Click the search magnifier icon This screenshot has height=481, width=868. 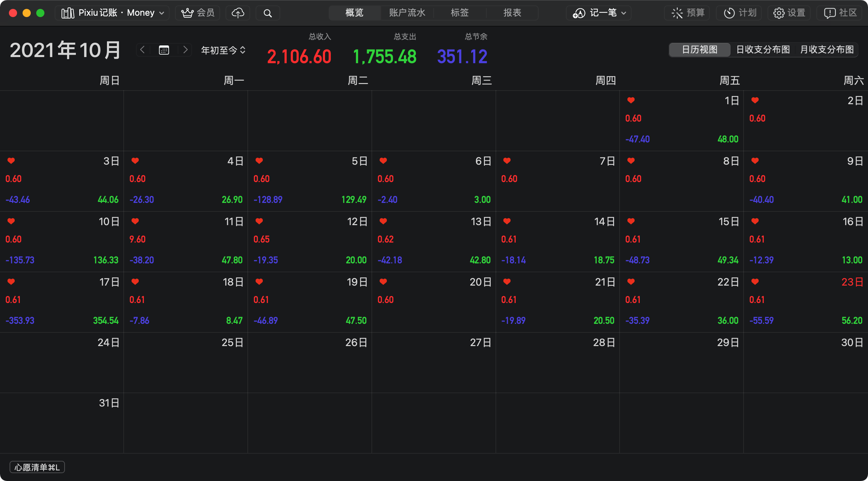click(x=268, y=13)
